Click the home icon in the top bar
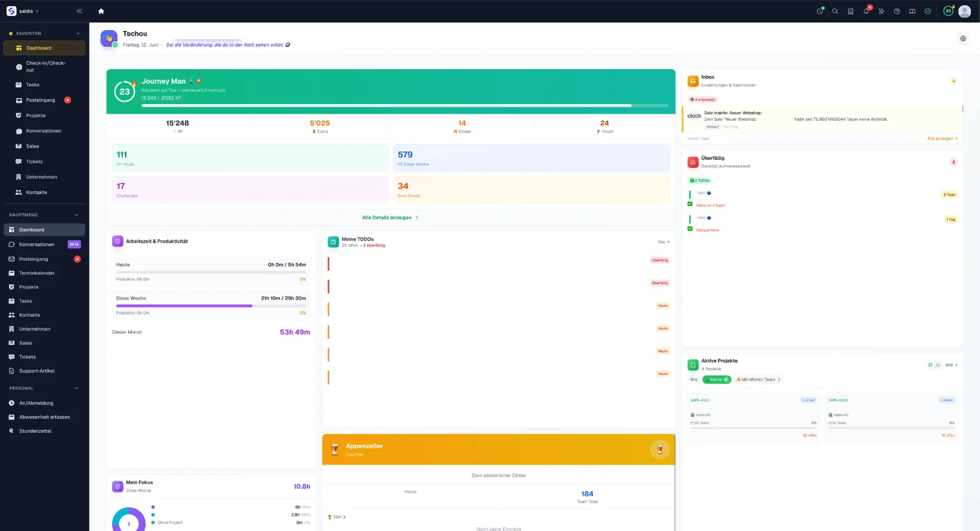980x531 pixels. [101, 11]
